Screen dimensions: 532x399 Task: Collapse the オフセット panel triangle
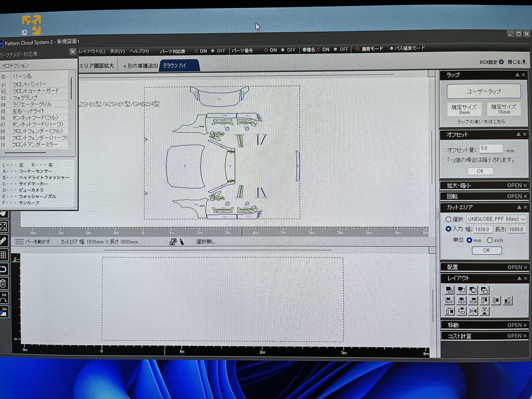[x=518, y=134]
